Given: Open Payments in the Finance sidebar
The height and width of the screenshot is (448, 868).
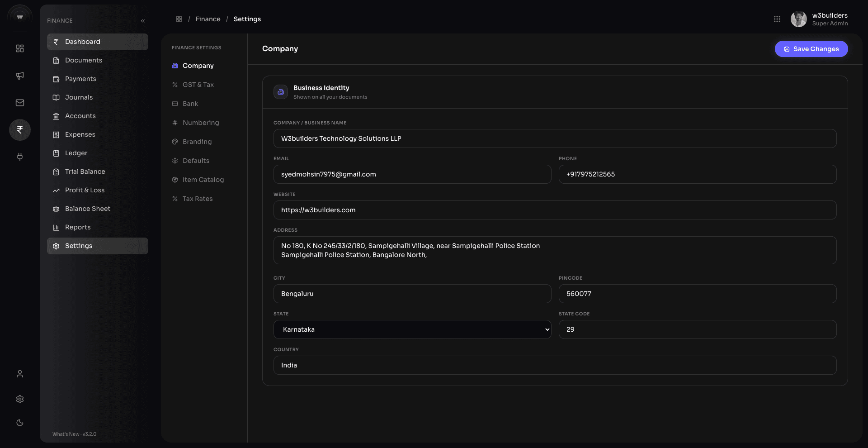Looking at the screenshot, I should [x=98, y=79].
